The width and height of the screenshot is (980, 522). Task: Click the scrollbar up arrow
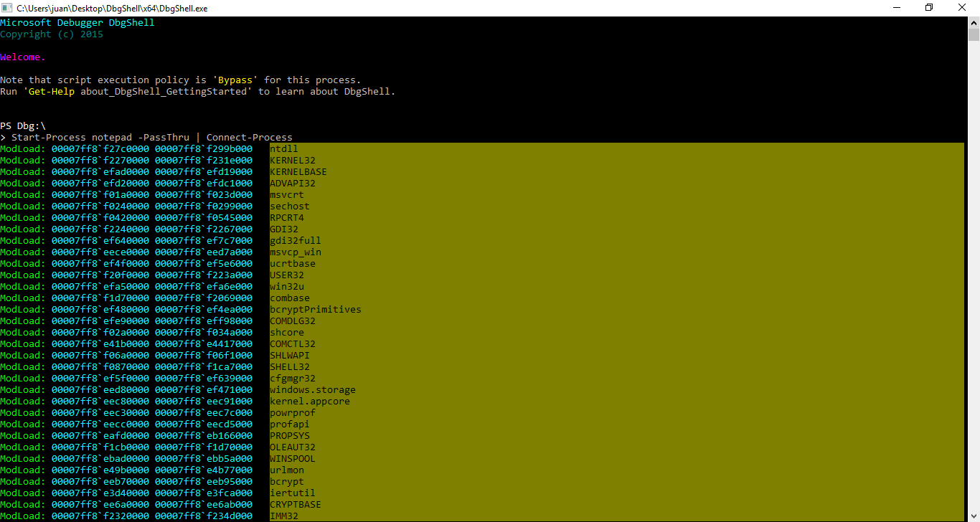[x=974, y=22]
